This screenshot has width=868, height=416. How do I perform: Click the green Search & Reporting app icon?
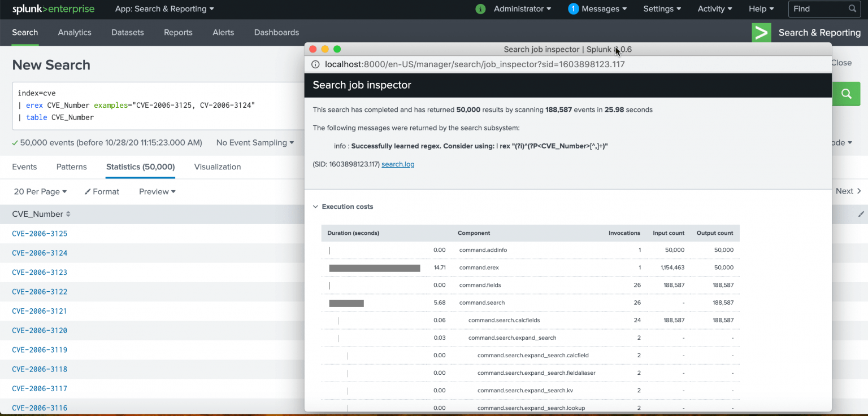click(x=761, y=33)
